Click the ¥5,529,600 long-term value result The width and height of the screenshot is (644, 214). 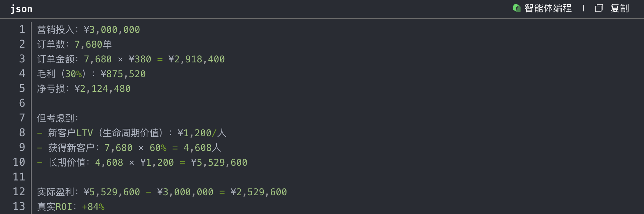(x=219, y=163)
